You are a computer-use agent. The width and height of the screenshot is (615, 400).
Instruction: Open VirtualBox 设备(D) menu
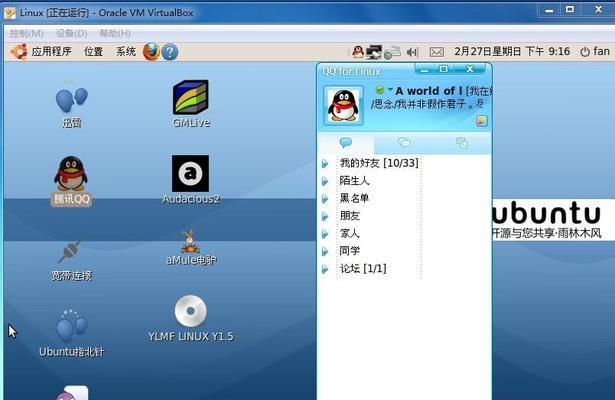71,33
